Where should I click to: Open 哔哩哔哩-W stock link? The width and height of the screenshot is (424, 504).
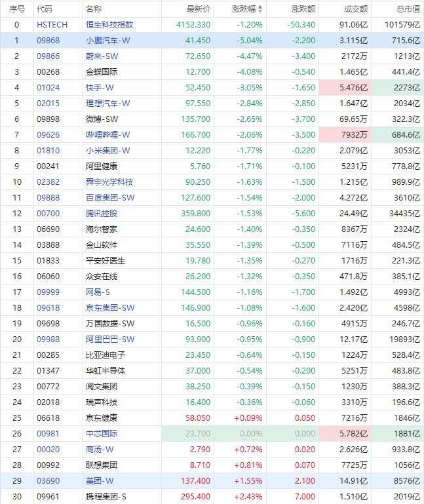click(107, 135)
